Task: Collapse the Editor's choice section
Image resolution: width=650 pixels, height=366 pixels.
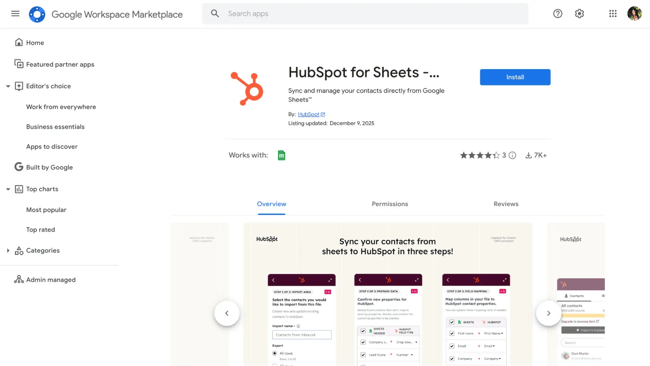Action: pos(8,86)
